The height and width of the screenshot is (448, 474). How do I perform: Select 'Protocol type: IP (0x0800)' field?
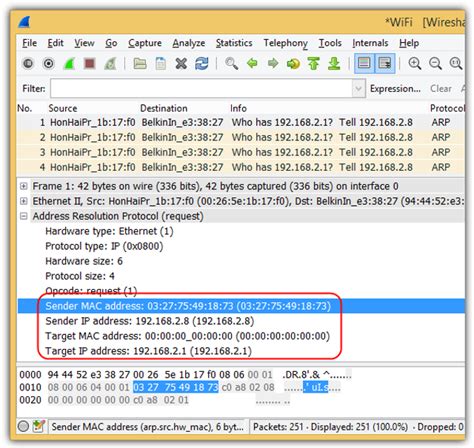tap(104, 246)
